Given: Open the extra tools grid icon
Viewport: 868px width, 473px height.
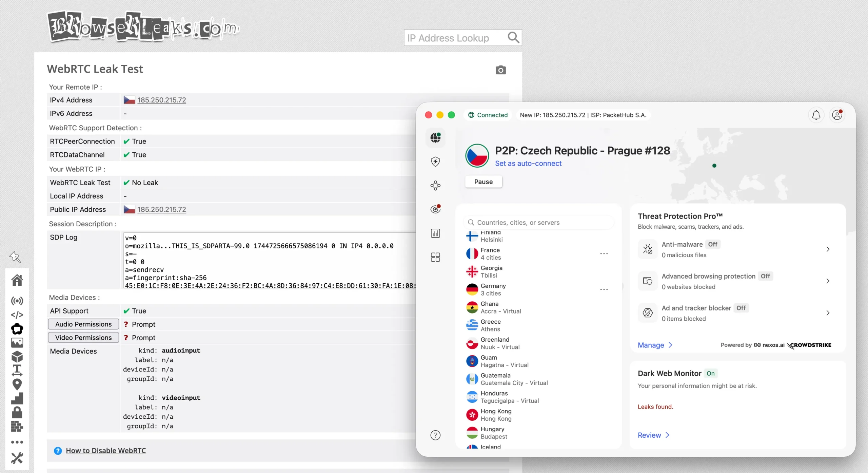Looking at the screenshot, I should click(x=435, y=257).
